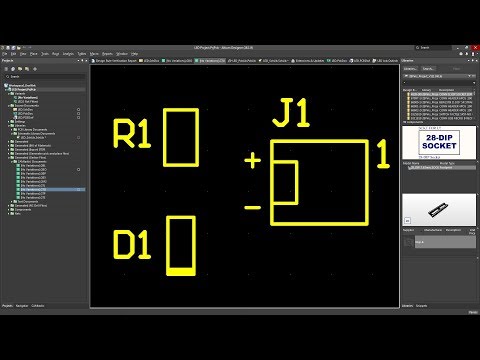The height and width of the screenshot is (360, 480).
Task: Switch to the LED.PcbDoc document tab
Action: (337, 61)
